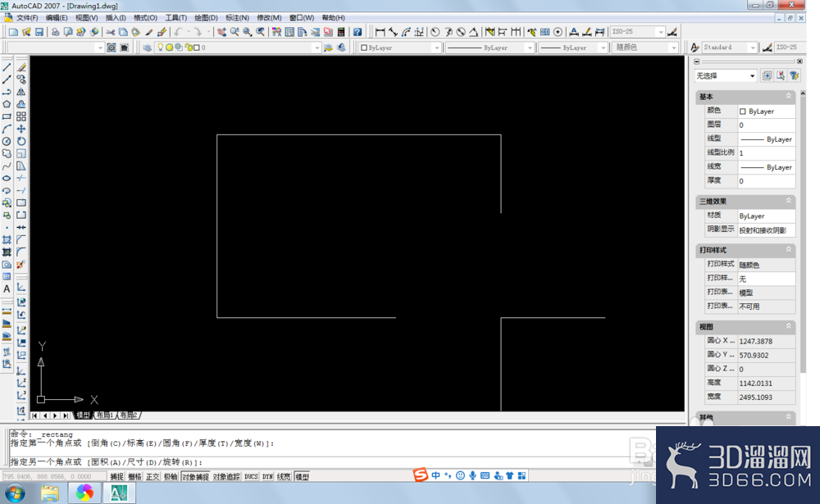
Task: Select the Circle draw tool
Action: click(x=7, y=141)
